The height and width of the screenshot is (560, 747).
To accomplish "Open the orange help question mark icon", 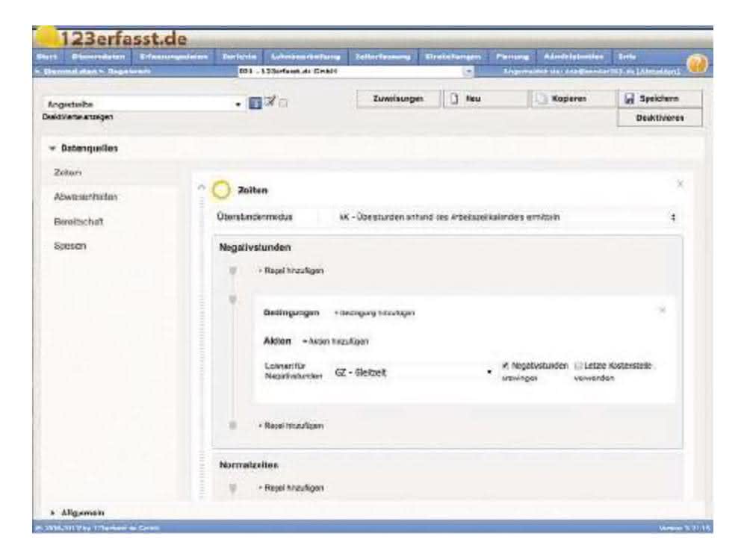I will [697, 63].
